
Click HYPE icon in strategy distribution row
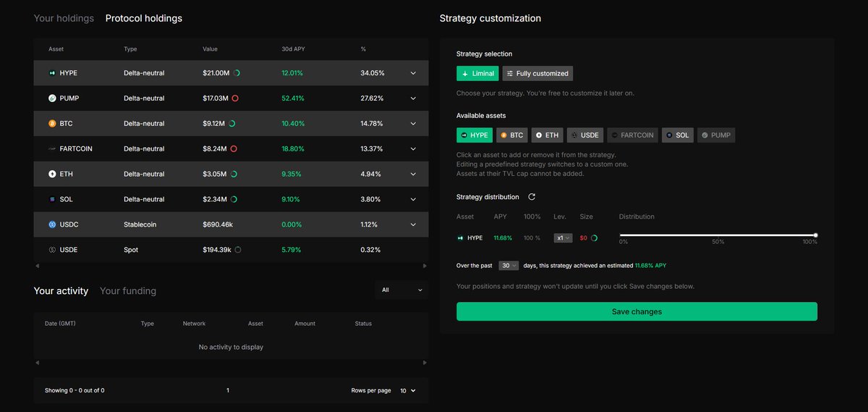461,237
